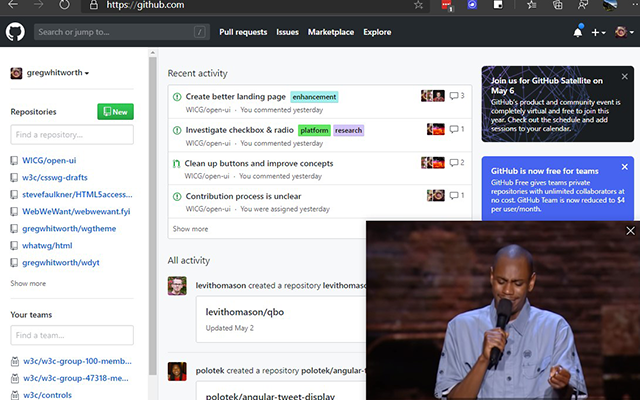Click the levithomason user name link
This screenshot has height=400, width=640.
221,286
